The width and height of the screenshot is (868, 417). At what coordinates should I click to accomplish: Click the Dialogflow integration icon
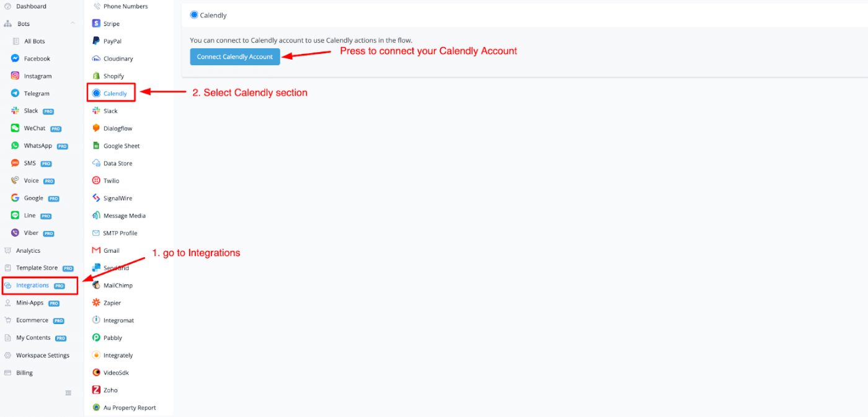tap(96, 128)
